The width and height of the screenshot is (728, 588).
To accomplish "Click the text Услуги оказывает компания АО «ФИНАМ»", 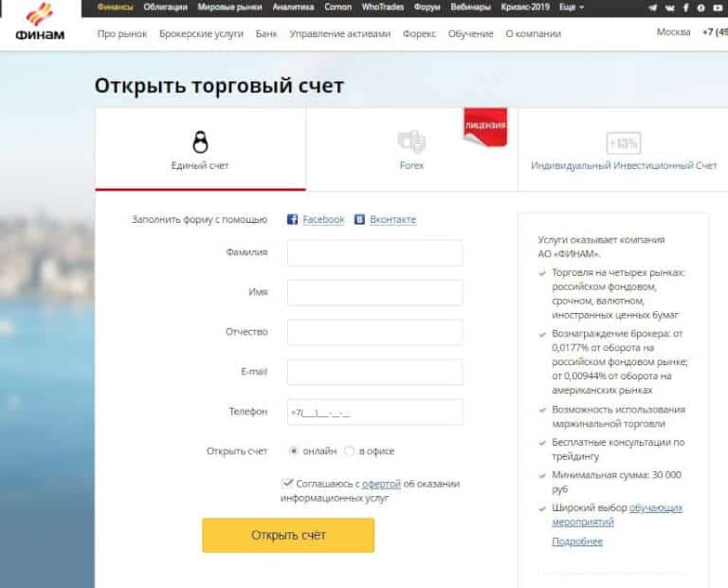I will pyautogui.click(x=601, y=247).
